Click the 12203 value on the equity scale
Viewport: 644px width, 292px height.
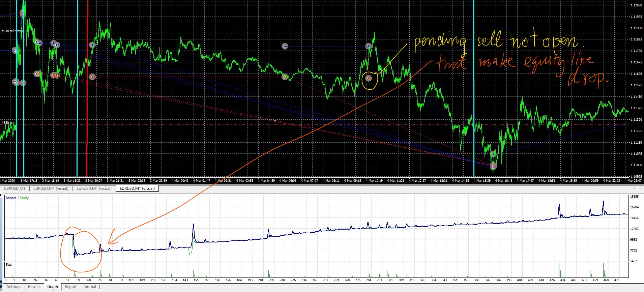tap(635, 229)
